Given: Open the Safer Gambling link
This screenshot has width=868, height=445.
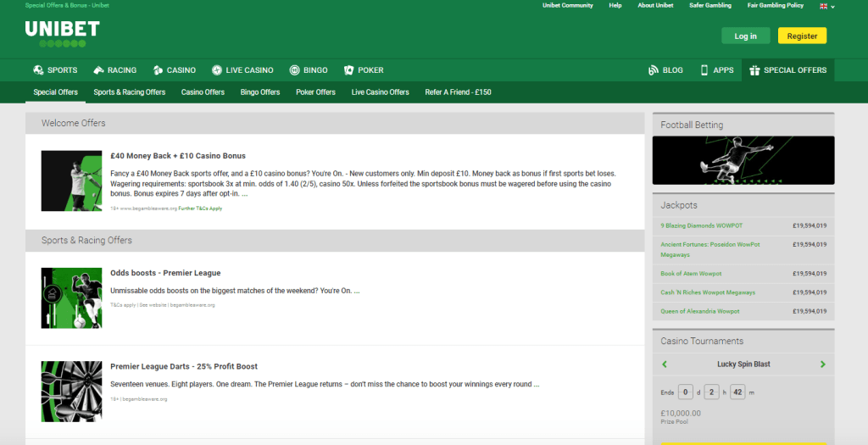Looking at the screenshot, I should click(710, 6).
